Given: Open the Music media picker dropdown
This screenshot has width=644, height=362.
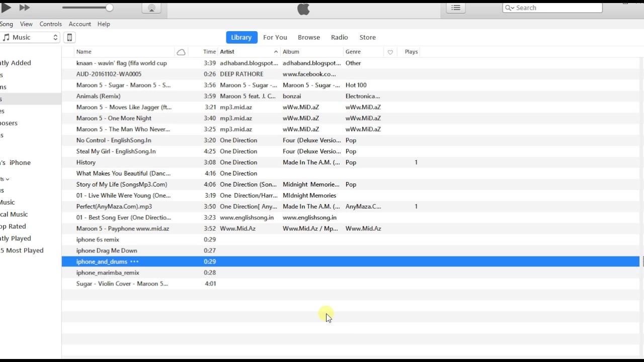Looking at the screenshot, I should (30, 37).
